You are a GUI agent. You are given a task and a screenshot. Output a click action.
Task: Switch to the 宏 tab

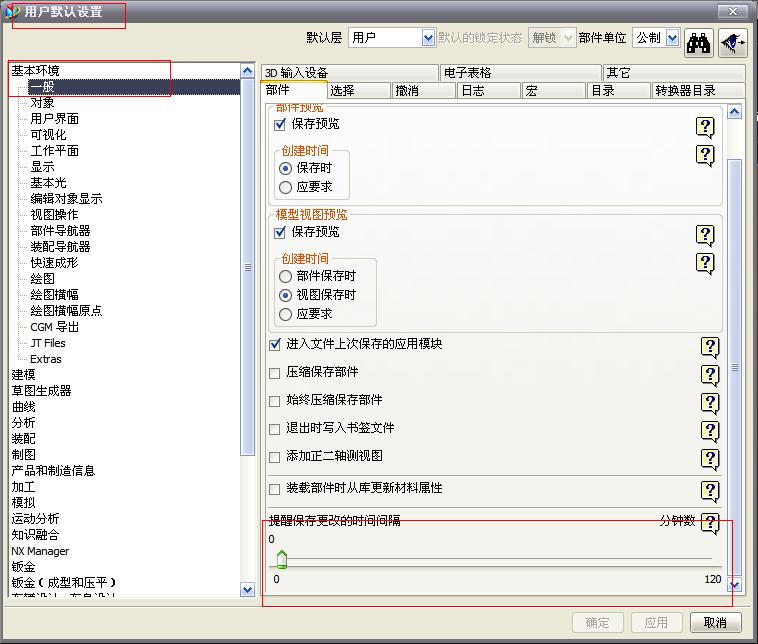click(554, 90)
